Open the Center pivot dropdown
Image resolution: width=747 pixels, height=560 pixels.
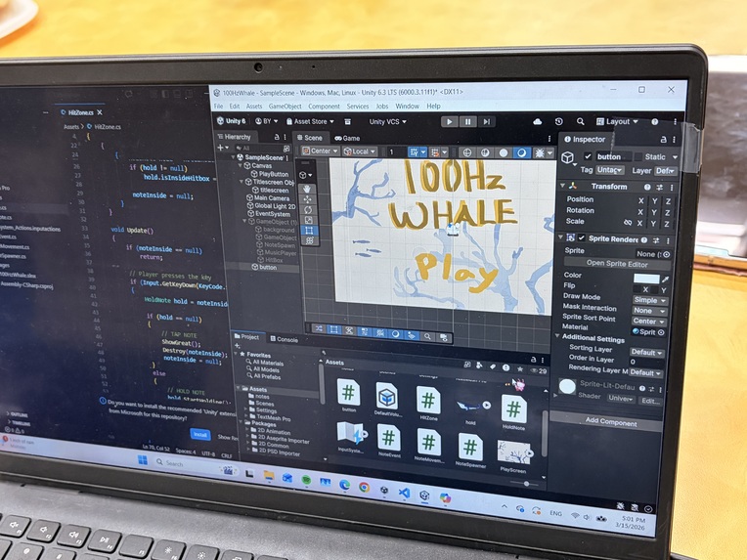[320, 151]
